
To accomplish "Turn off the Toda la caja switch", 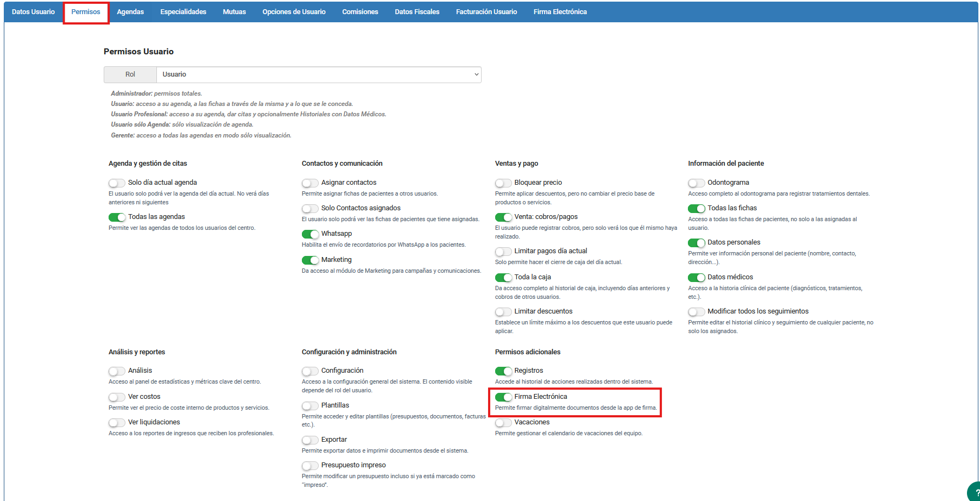I will (503, 278).
